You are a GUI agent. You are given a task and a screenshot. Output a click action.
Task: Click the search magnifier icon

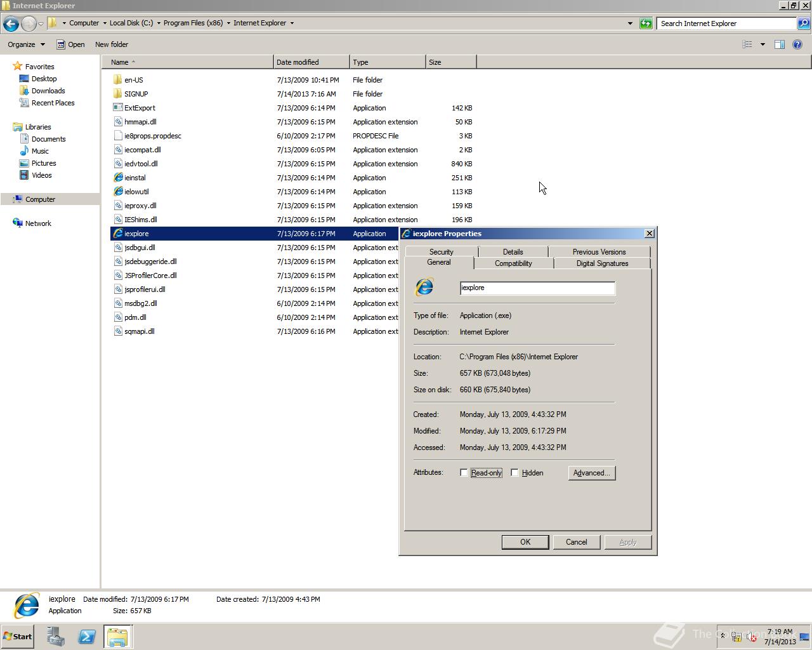coord(804,23)
